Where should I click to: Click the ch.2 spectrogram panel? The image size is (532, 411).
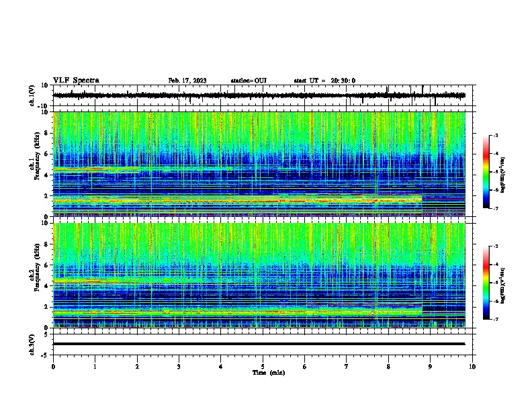click(x=259, y=275)
